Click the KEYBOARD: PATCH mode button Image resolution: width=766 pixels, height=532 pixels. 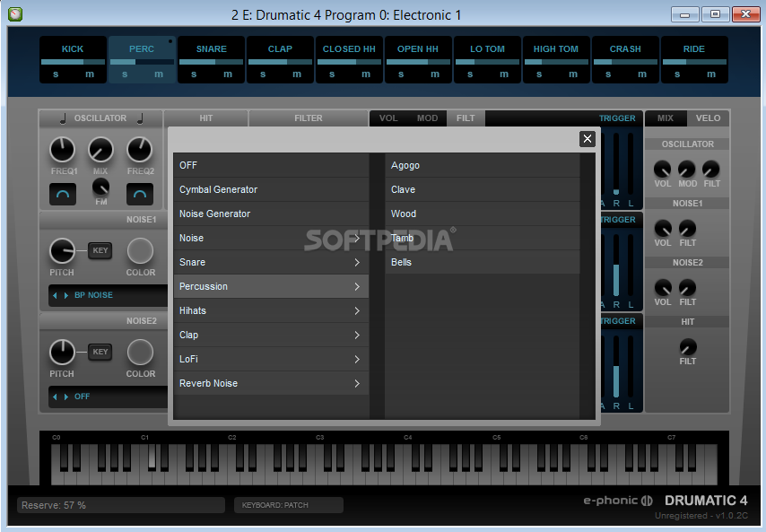point(289,505)
